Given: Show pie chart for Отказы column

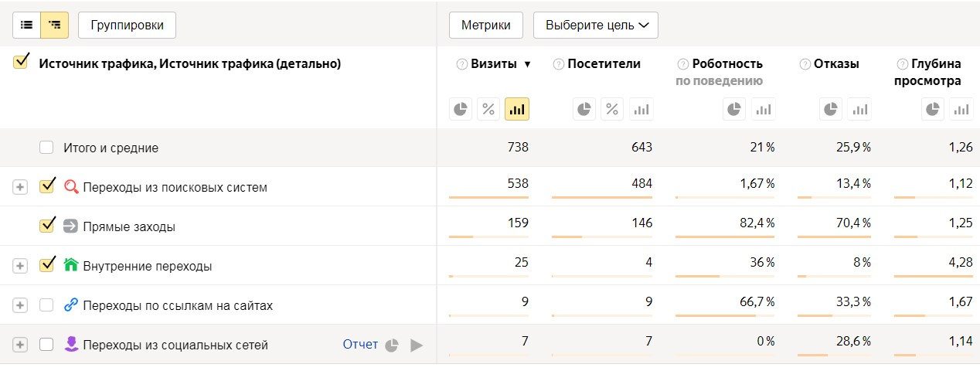Looking at the screenshot, I should pos(831,109).
